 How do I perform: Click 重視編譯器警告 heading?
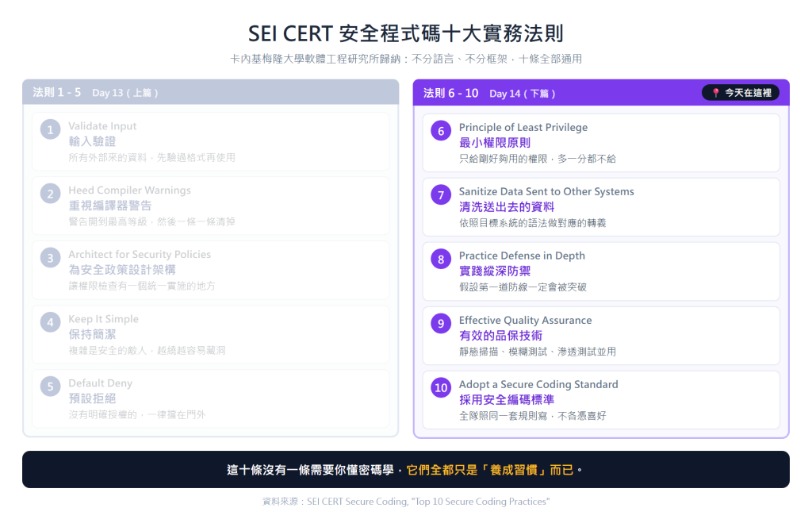109,206
